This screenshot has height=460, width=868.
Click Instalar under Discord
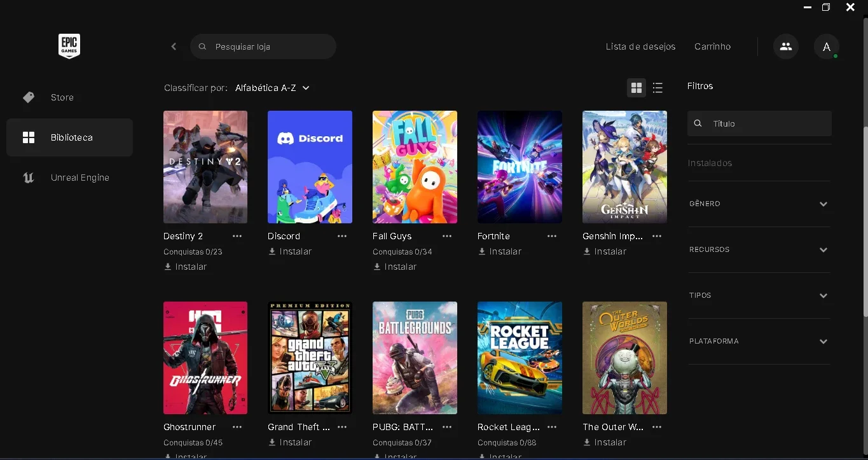[290, 251]
